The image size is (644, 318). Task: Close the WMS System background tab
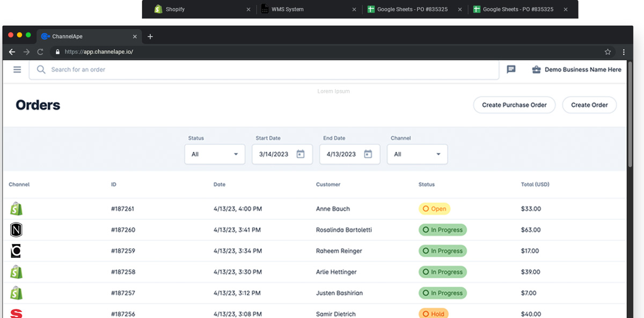[354, 9]
